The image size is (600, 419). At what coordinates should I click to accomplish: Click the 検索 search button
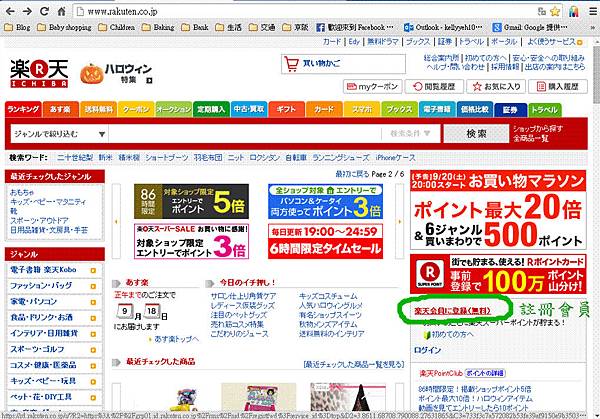476,134
